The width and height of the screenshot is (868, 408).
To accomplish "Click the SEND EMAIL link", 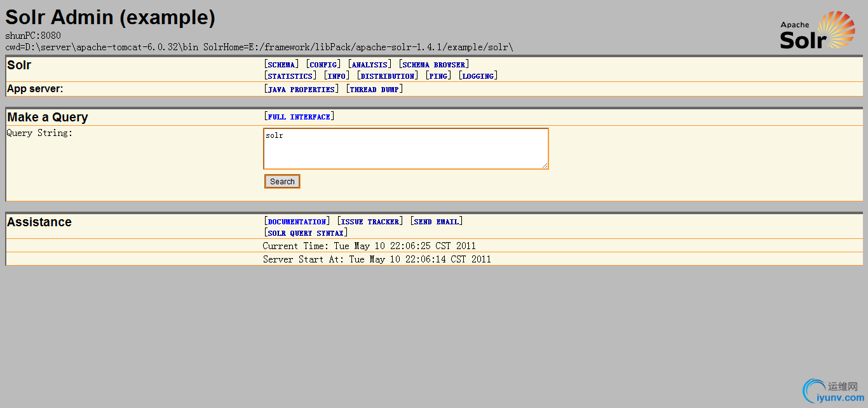I will tap(437, 222).
